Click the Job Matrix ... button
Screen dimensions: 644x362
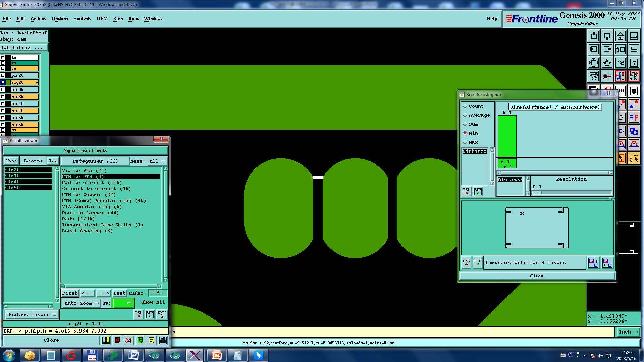(24, 48)
